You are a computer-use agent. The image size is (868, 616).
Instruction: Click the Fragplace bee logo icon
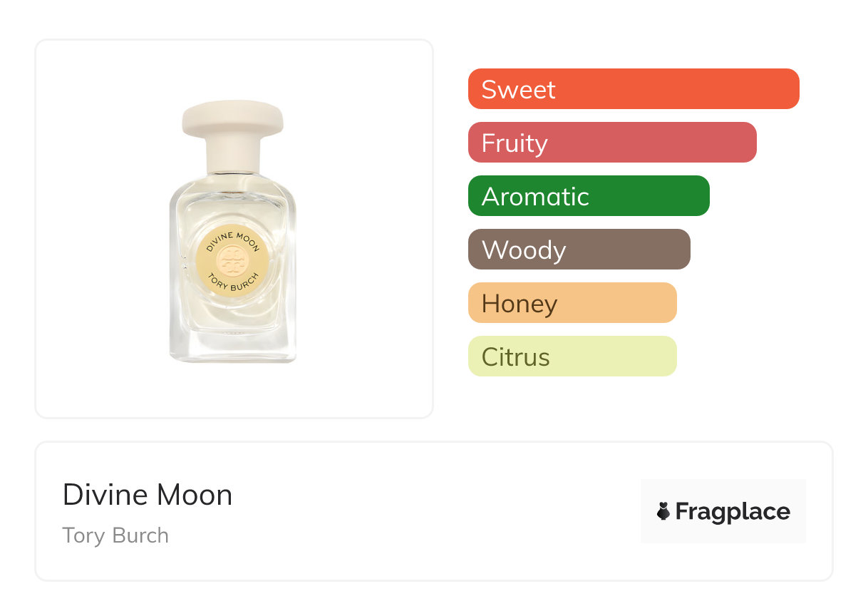(x=663, y=511)
